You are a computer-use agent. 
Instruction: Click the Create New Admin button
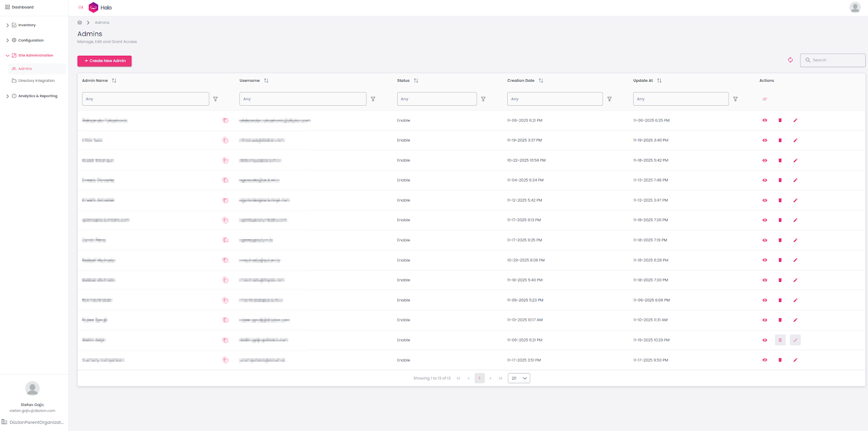[x=105, y=61]
